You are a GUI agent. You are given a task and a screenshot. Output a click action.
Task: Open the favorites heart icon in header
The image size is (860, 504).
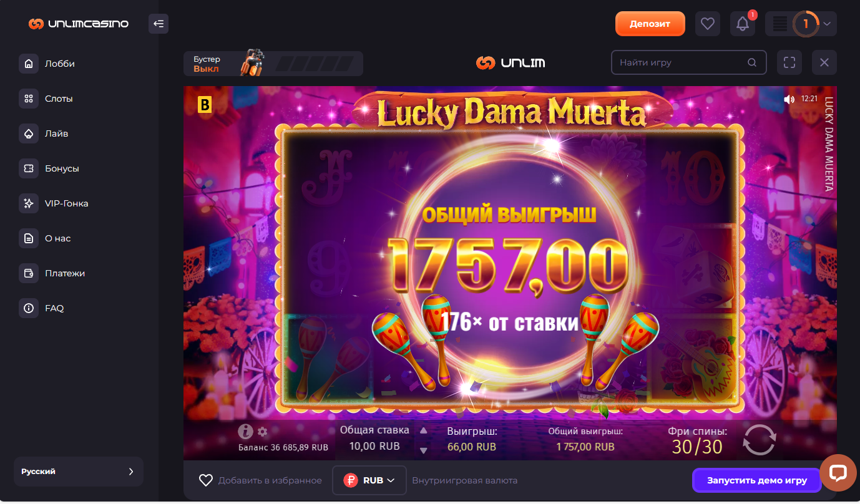707,24
